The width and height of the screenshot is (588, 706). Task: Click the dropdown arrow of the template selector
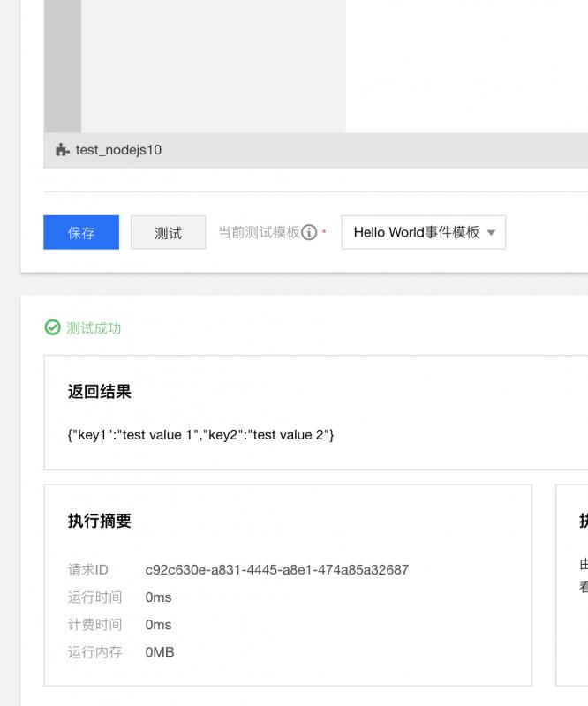click(491, 233)
